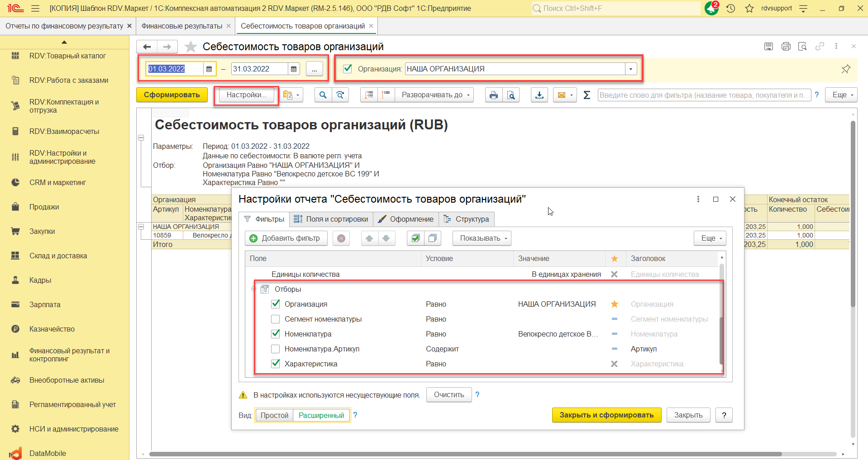This screenshot has width=868, height=460.
Task: Select the Простой view mode
Action: [x=274, y=415]
